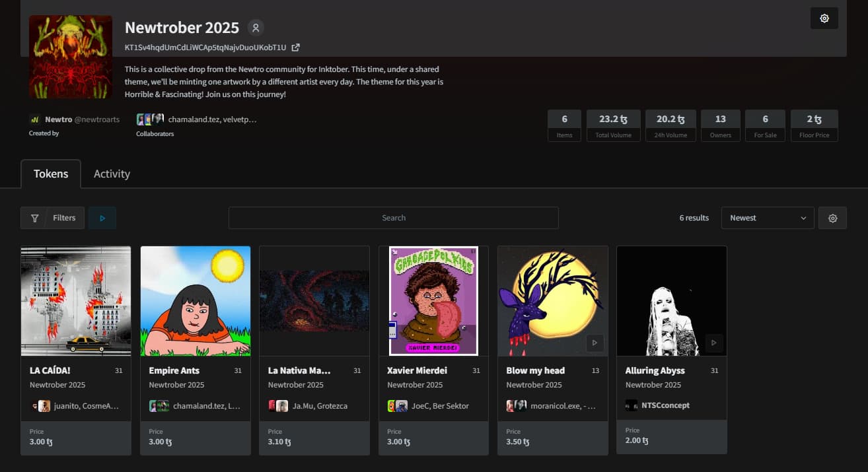Viewport: 868px width, 472px height.
Task: Open the Xavier Mierdei artwork thumbnail
Action: point(433,301)
